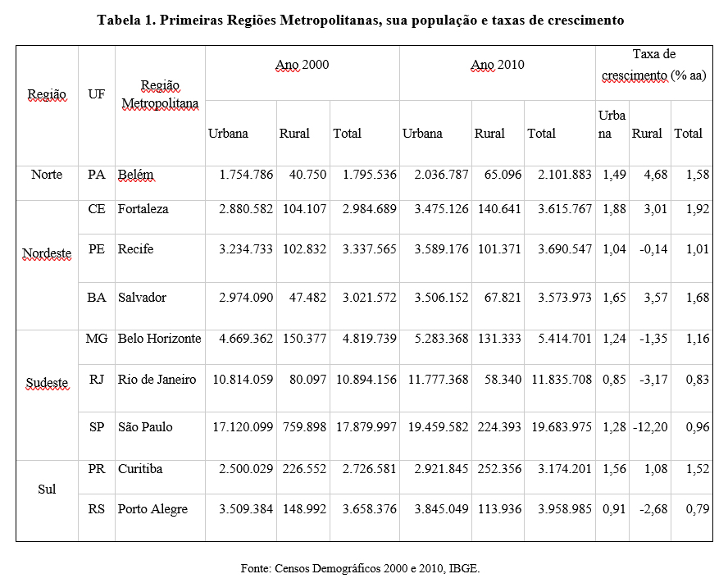Select the Taxa de crescimento header
Image resolution: width=728 pixels, height=583 pixels.
[x=653, y=65]
